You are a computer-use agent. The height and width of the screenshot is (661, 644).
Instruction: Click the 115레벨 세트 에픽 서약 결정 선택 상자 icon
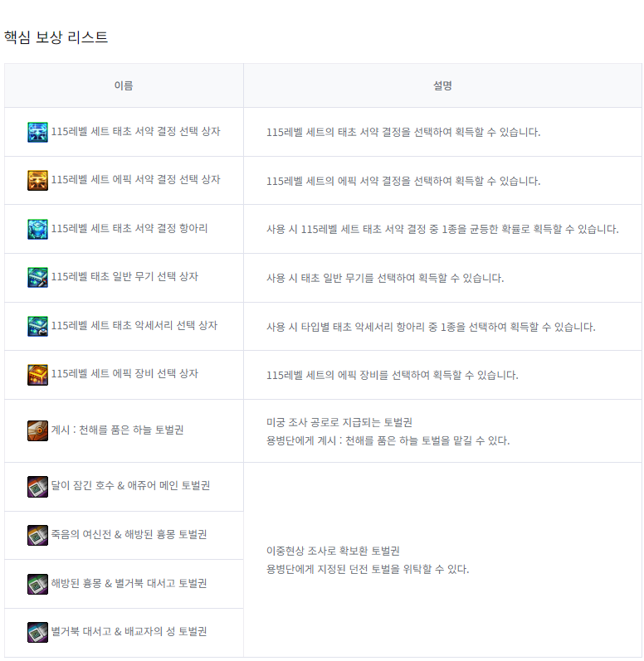(x=37, y=180)
